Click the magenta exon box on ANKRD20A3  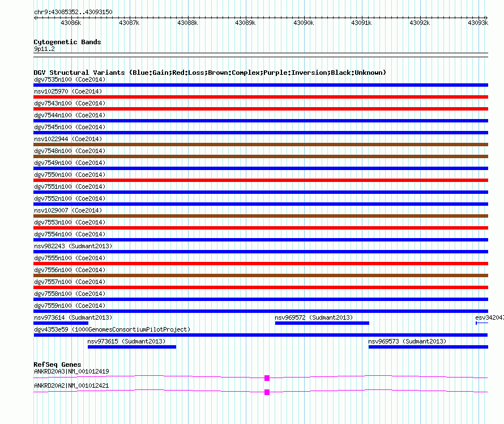(x=267, y=378)
